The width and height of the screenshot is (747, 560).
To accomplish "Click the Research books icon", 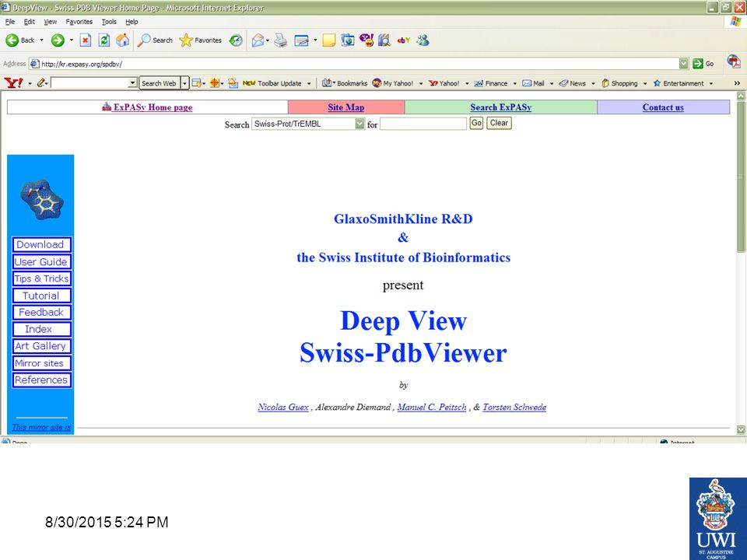I will [x=384, y=40].
